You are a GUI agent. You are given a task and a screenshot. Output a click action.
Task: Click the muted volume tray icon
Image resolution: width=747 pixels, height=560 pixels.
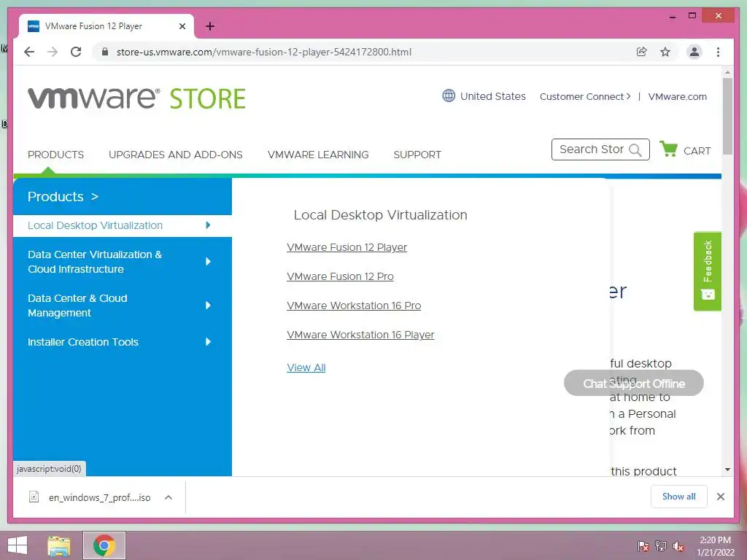pyautogui.click(x=678, y=546)
